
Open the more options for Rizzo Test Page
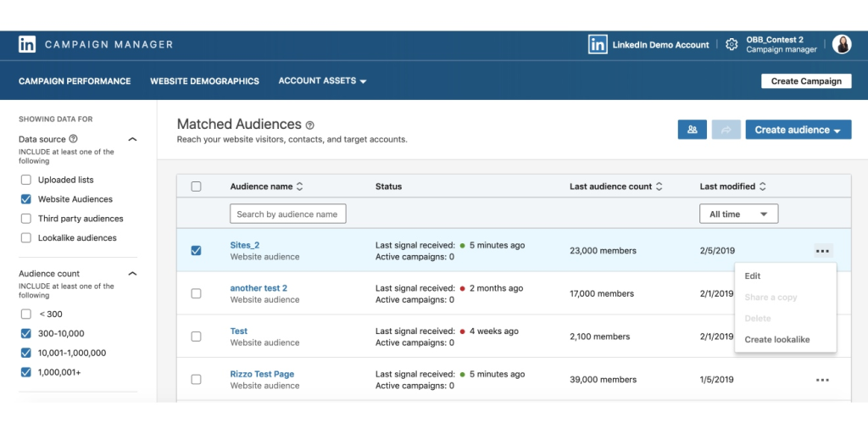pos(822,380)
